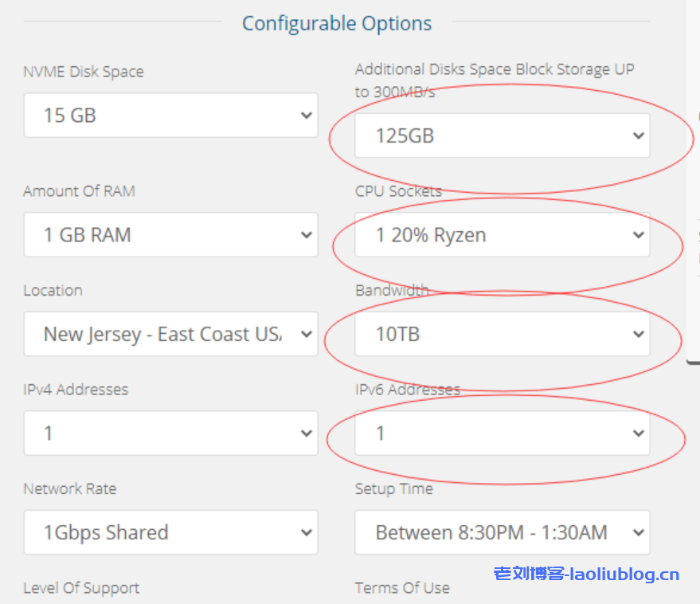Screen dimensions: 700x604
Task: Expand the 125GB additional block storage dropdown
Action: point(502,135)
